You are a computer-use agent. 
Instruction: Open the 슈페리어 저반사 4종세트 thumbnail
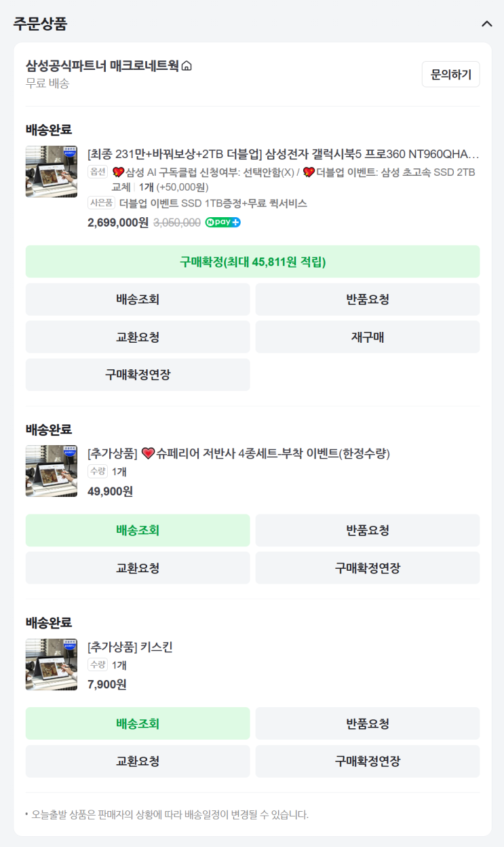[x=52, y=471]
